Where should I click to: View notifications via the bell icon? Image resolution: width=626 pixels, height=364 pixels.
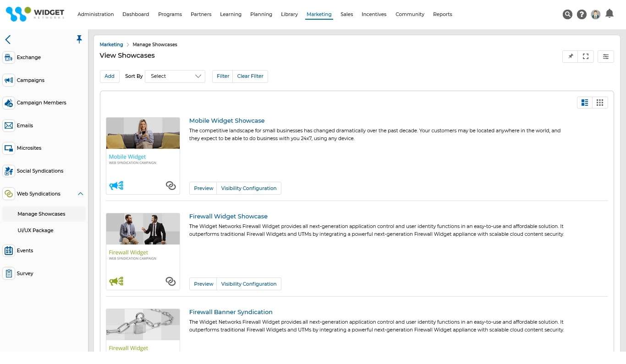(x=610, y=14)
